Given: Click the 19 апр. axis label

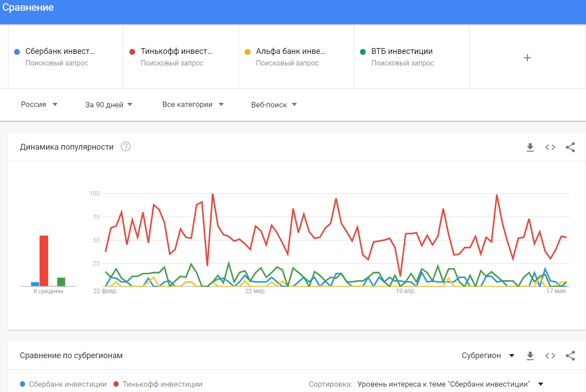Looking at the screenshot, I should tap(406, 291).
